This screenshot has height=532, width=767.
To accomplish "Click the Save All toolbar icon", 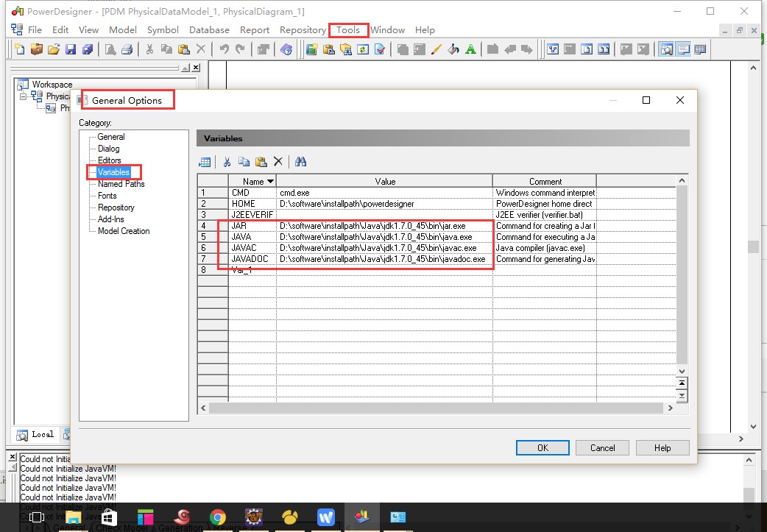I will pyautogui.click(x=88, y=49).
